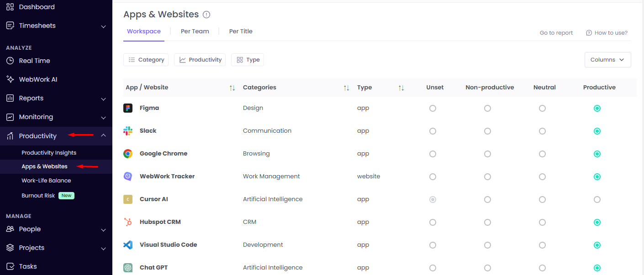The image size is (644, 275).
Task: Click the Real Time clock icon
Action: pyautogui.click(x=10, y=60)
